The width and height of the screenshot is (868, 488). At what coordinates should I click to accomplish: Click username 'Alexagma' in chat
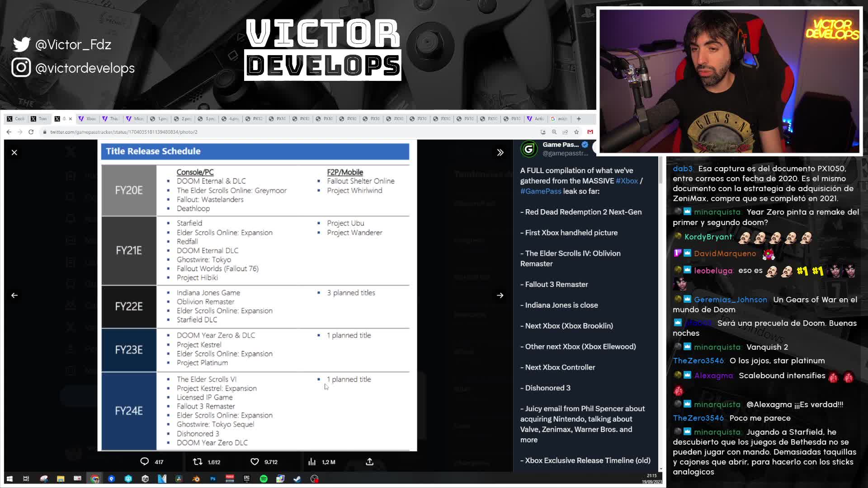pyautogui.click(x=713, y=375)
